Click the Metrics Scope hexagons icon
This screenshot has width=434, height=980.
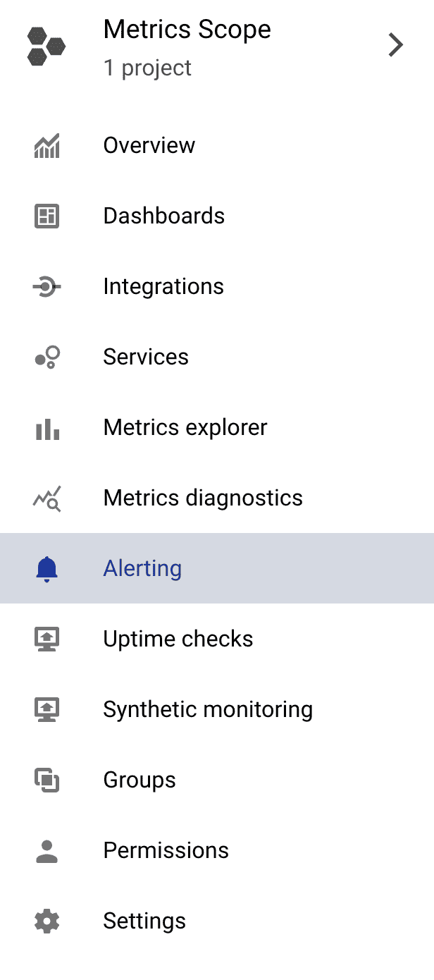pyautogui.click(x=46, y=44)
